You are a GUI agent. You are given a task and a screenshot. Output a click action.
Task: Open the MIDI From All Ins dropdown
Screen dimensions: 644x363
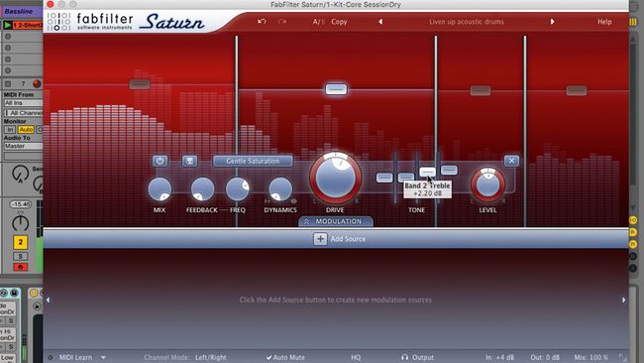tap(23, 103)
